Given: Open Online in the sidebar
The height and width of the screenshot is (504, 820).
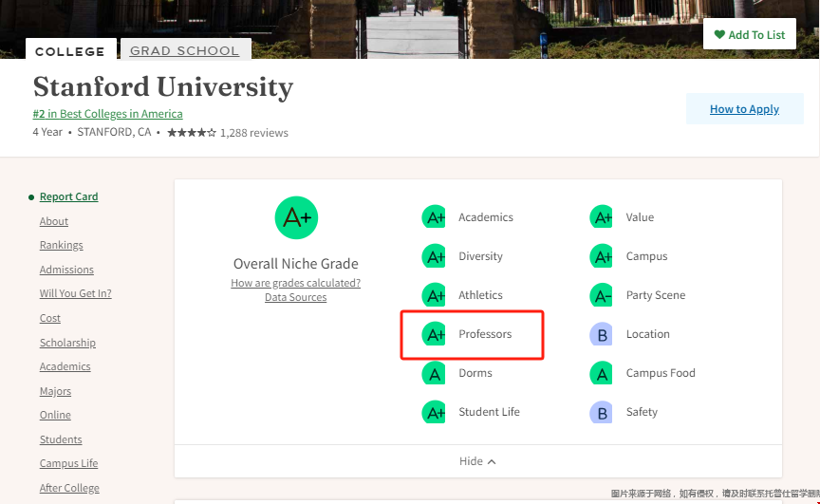Looking at the screenshot, I should 55,415.
